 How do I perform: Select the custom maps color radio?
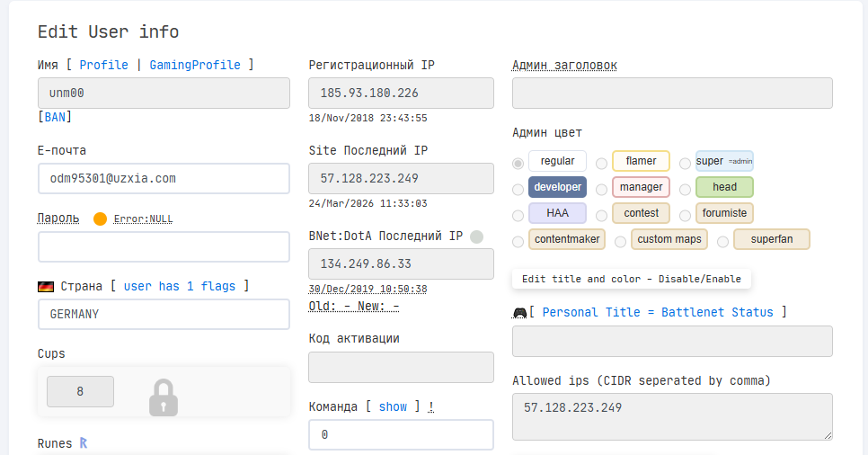pos(621,242)
